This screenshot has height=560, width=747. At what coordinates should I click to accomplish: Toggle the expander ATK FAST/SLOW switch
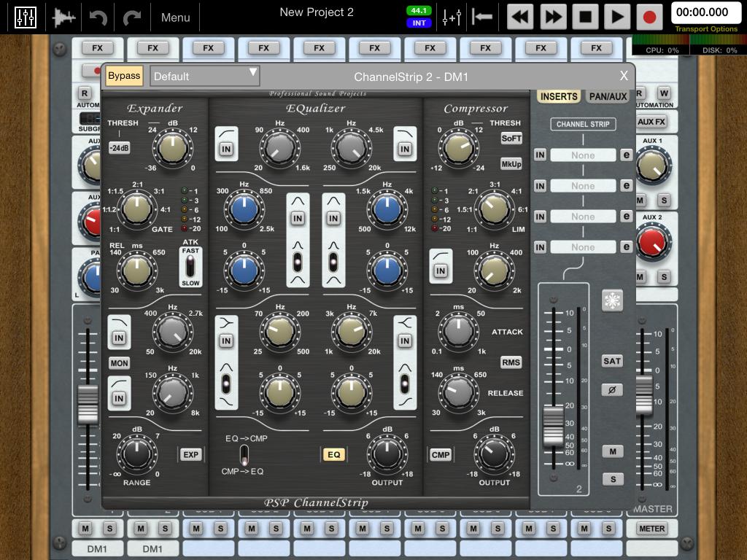(x=190, y=267)
